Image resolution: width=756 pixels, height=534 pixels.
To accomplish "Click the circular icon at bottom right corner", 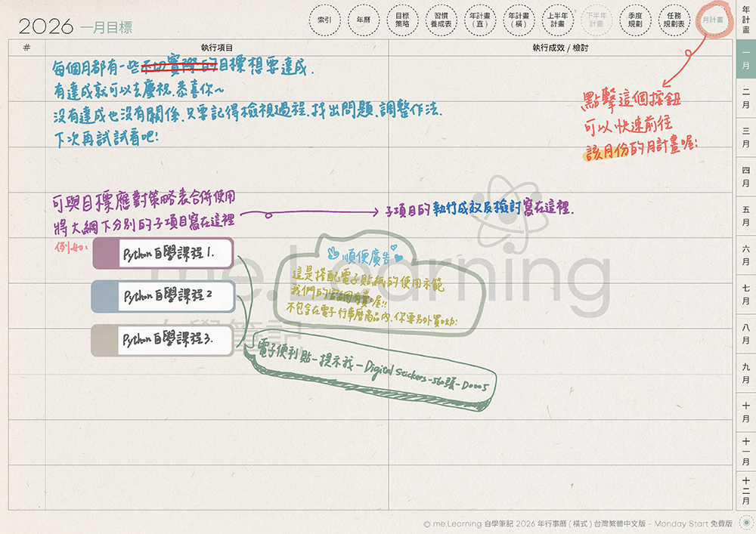I will coord(746,523).
